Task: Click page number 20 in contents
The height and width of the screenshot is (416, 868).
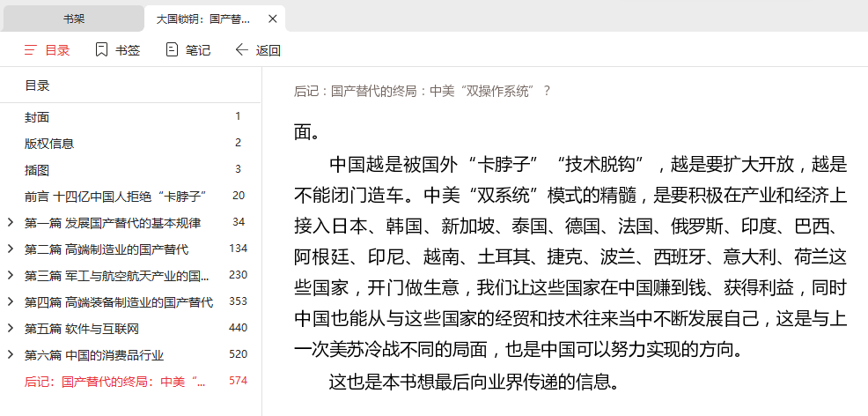Action: coord(239,195)
